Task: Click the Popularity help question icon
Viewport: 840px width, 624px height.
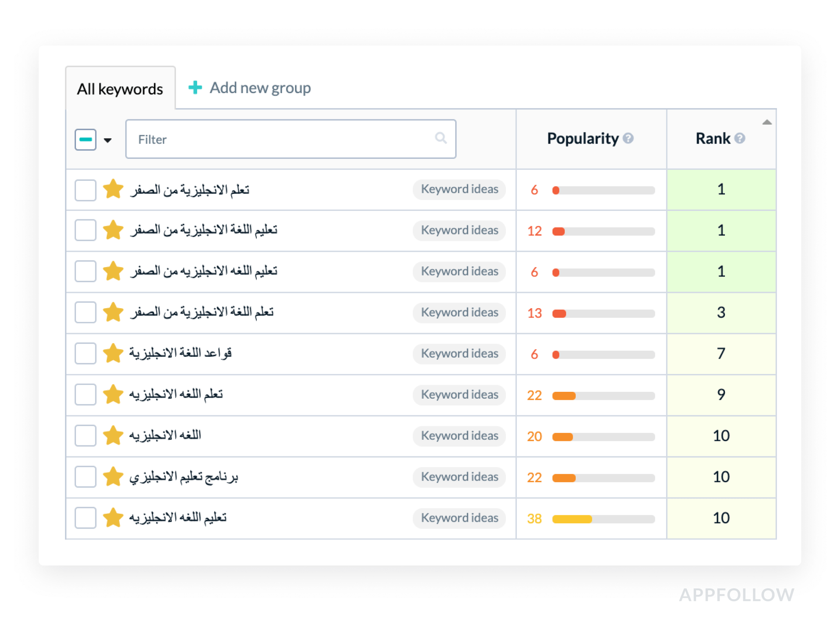Action: pos(628,138)
